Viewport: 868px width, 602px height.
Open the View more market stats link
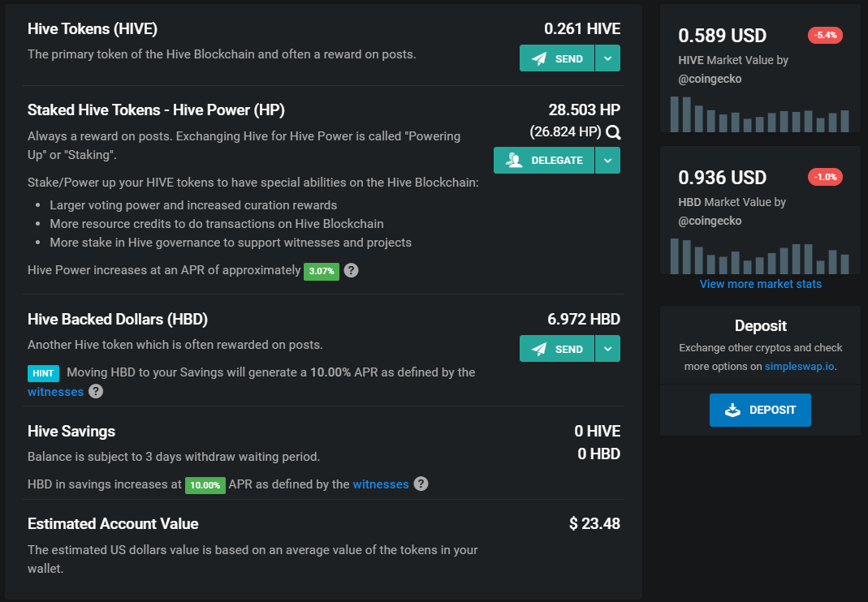tap(760, 284)
